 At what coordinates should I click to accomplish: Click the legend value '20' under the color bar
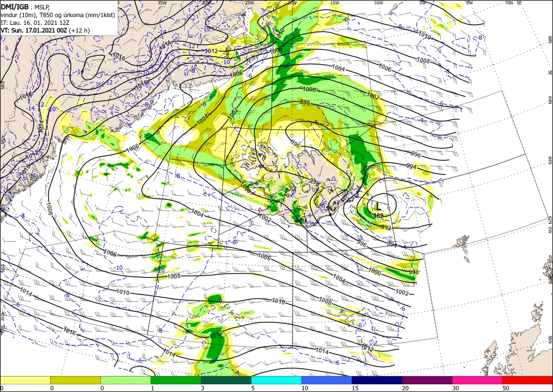click(x=405, y=389)
